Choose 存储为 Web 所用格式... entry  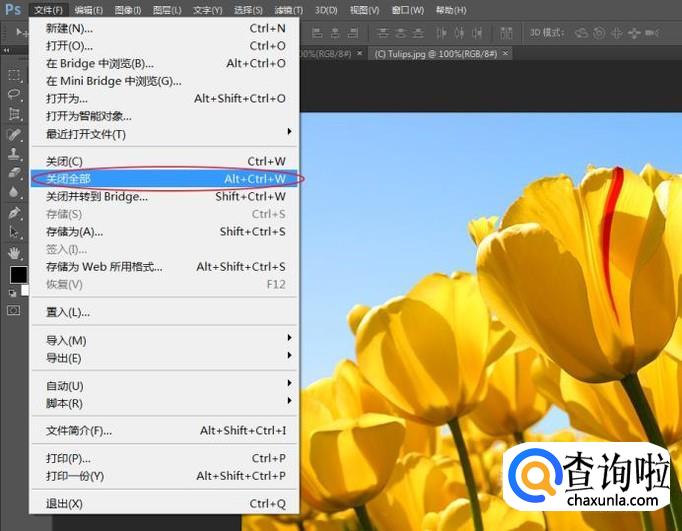(x=164, y=267)
